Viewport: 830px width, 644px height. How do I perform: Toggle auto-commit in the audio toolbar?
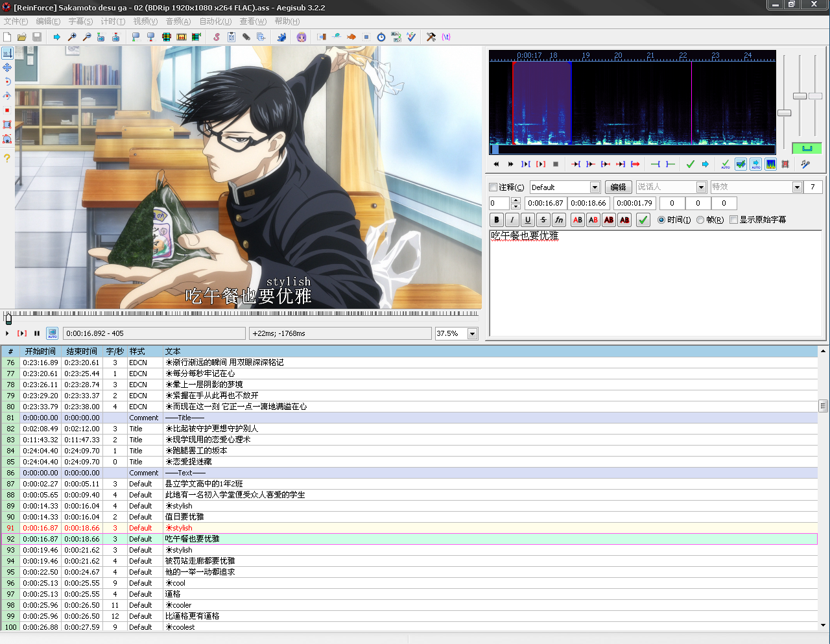(x=726, y=164)
